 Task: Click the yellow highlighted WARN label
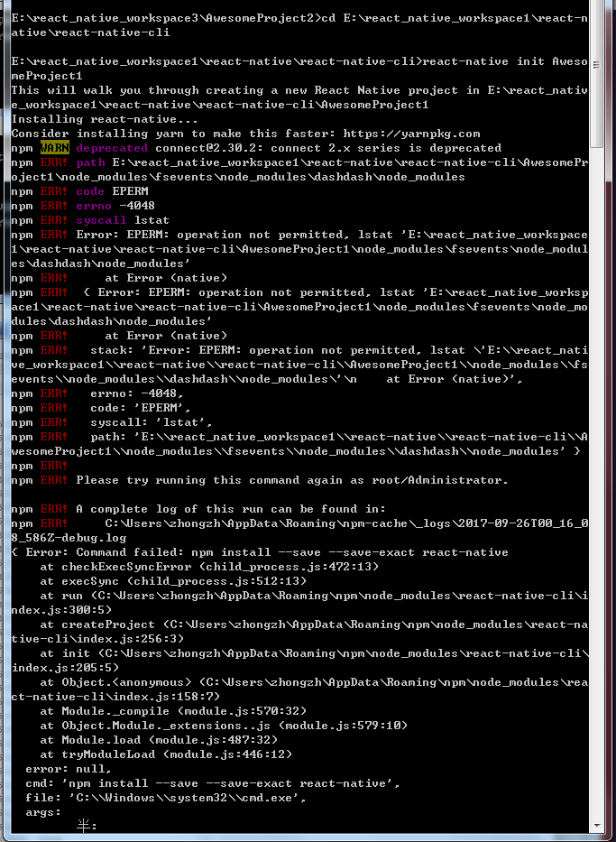coord(55,148)
